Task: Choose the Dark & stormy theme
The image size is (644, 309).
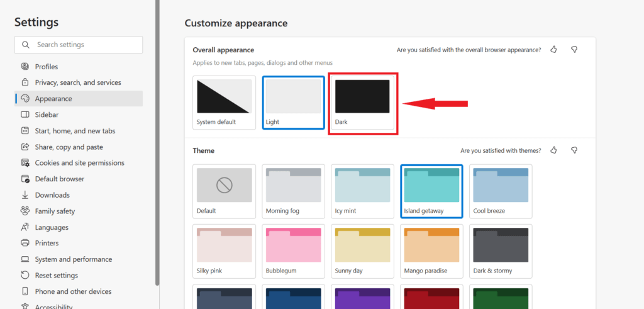Action: 501,252
